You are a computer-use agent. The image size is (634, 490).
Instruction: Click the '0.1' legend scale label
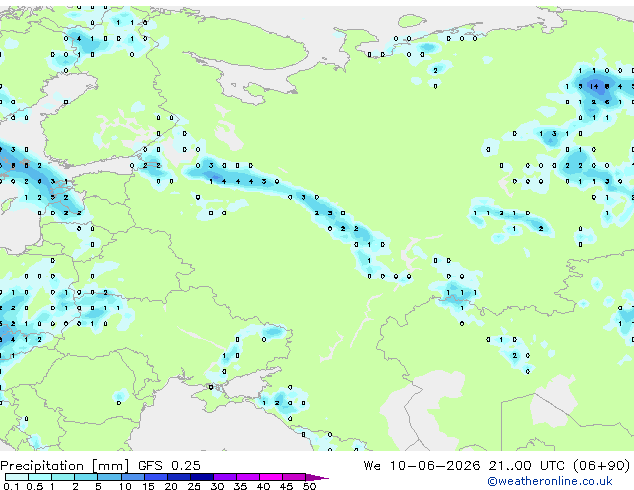[x=11, y=486]
